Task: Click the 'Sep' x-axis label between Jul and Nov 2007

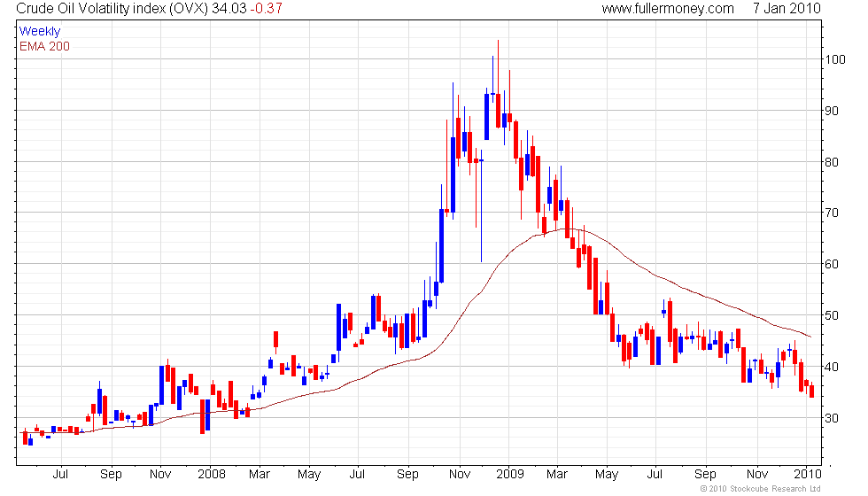Action: click(x=111, y=475)
